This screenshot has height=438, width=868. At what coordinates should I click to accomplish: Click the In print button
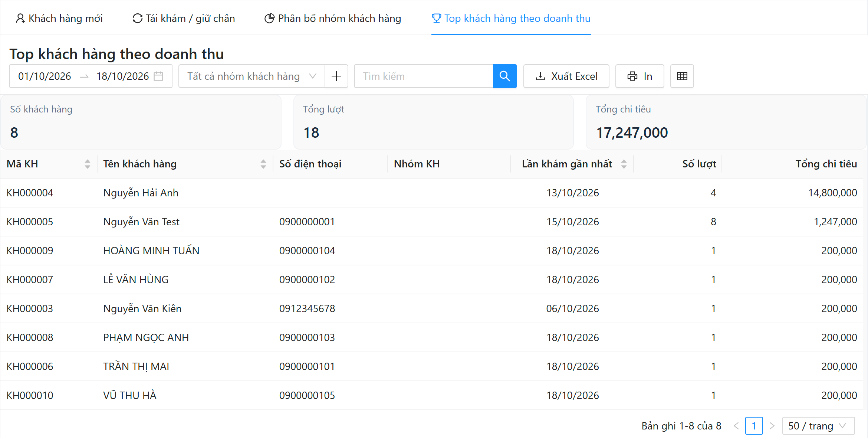(x=640, y=76)
